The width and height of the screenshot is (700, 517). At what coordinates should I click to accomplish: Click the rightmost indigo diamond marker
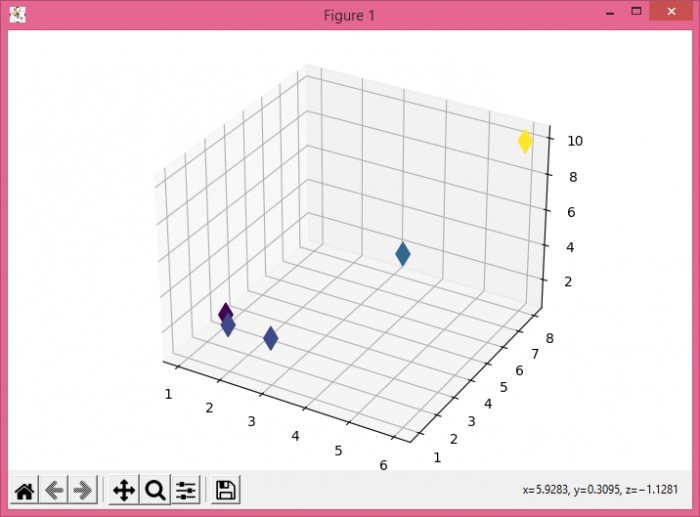(271, 338)
